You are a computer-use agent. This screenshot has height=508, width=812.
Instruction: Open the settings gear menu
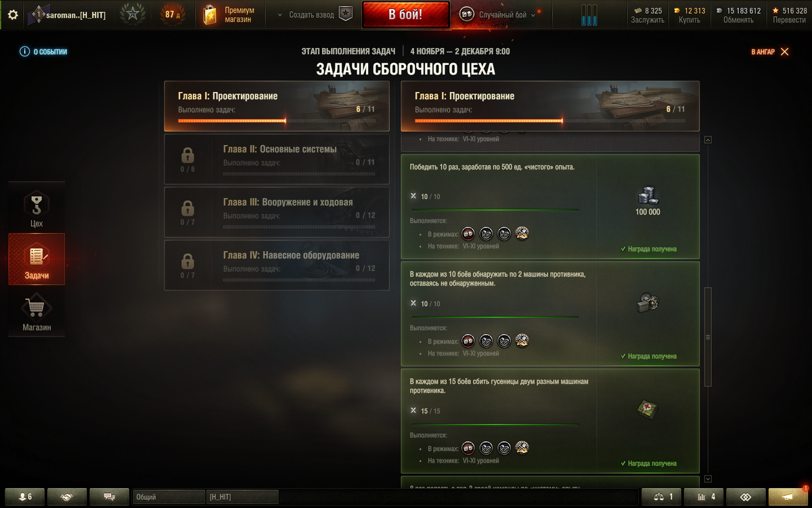click(12, 14)
